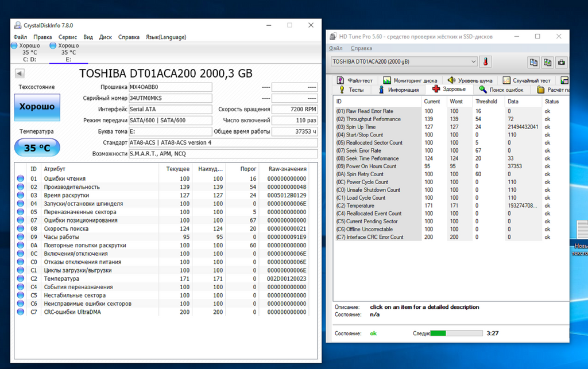Click the blue status dot for attribute 05

click(21, 212)
